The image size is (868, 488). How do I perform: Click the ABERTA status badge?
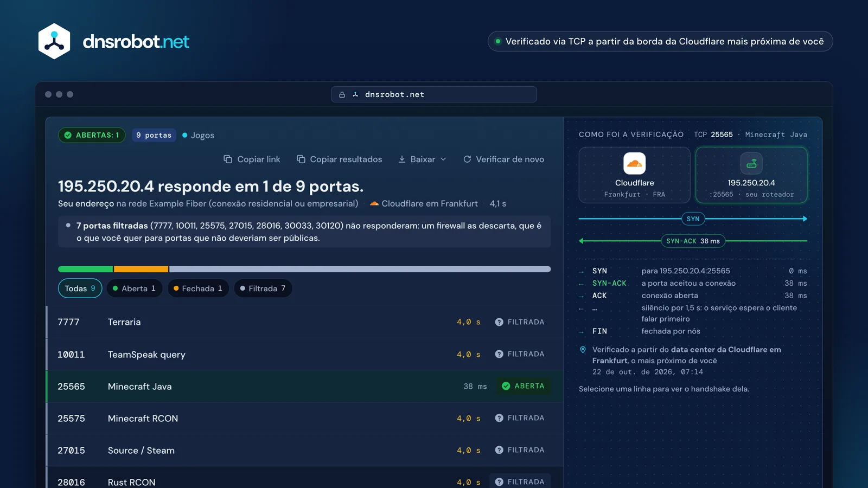[523, 386]
